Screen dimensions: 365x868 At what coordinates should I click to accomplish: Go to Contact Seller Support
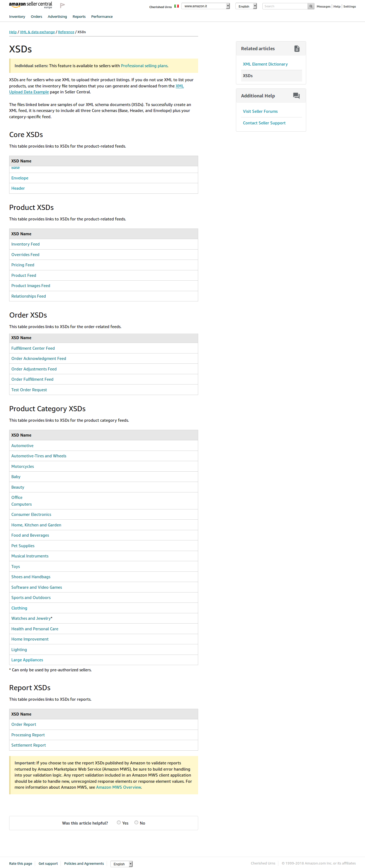tap(264, 123)
